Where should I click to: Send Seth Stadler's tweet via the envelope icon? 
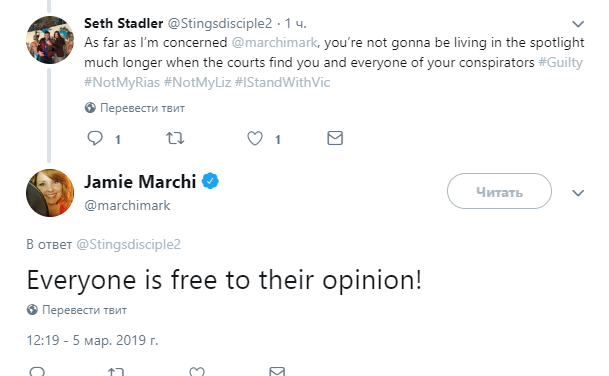click(335, 138)
